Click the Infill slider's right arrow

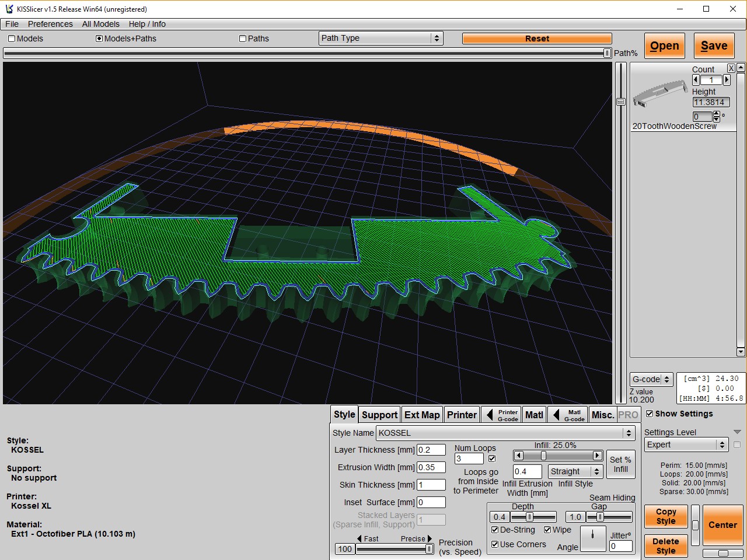click(597, 456)
